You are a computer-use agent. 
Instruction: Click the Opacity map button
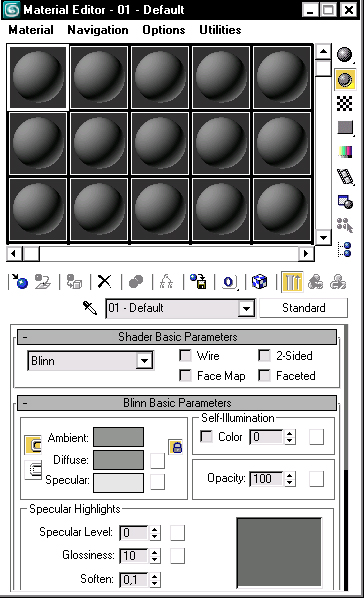pyautogui.click(x=317, y=479)
